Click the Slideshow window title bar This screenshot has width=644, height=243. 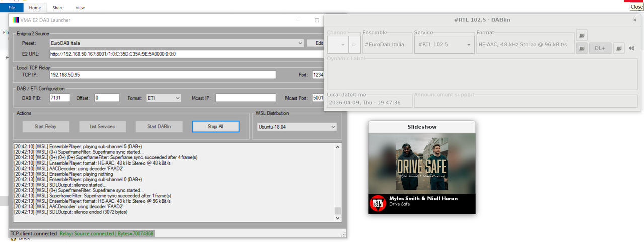(422, 127)
